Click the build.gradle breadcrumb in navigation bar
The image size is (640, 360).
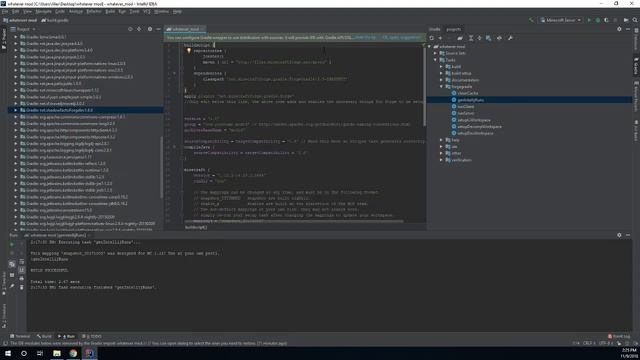tap(55, 20)
